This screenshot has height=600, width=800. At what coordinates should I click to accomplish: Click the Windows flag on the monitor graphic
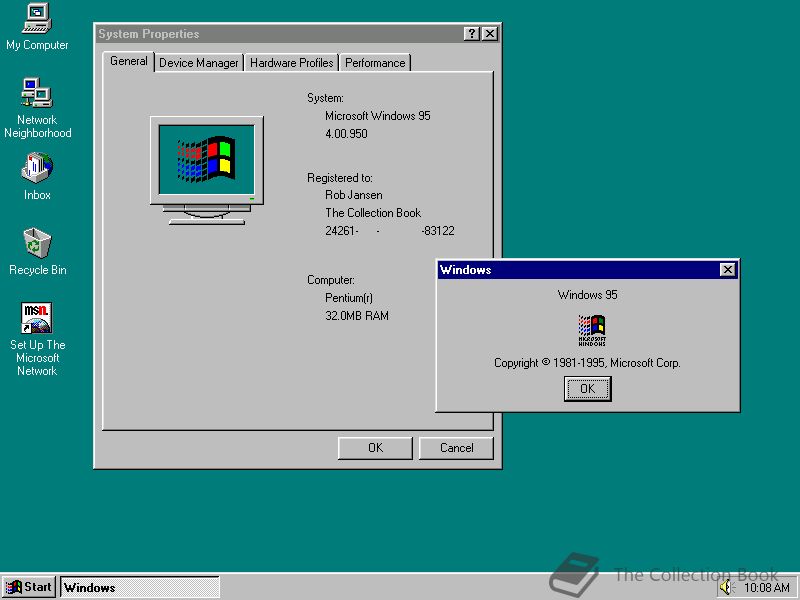tap(206, 160)
